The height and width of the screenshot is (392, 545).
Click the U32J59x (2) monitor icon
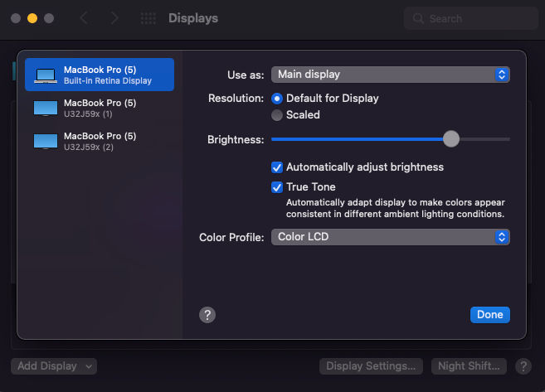46,142
